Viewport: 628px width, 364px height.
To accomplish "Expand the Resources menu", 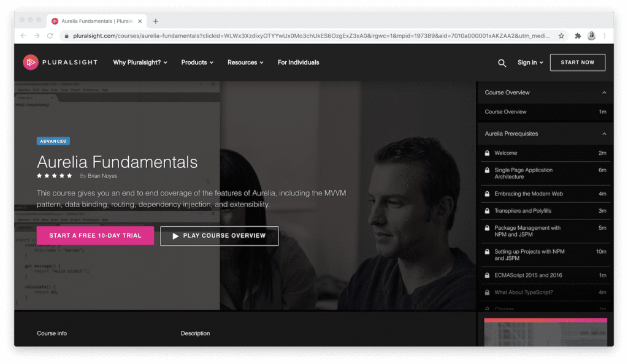I will coord(245,63).
